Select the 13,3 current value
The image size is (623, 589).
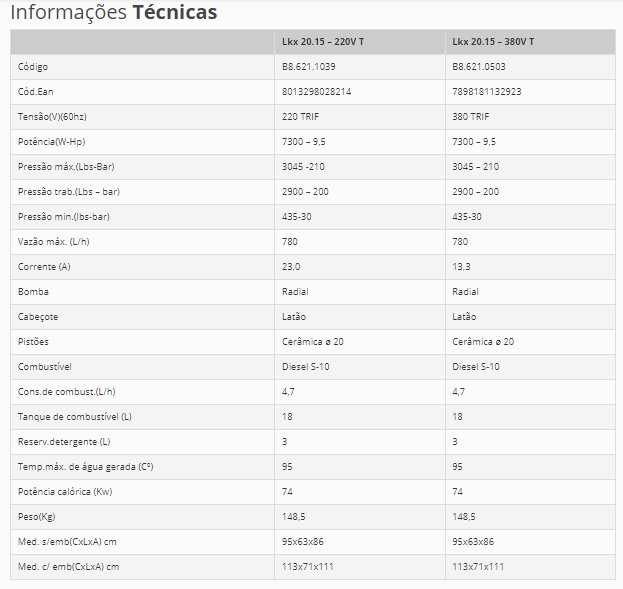[x=461, y=267]
